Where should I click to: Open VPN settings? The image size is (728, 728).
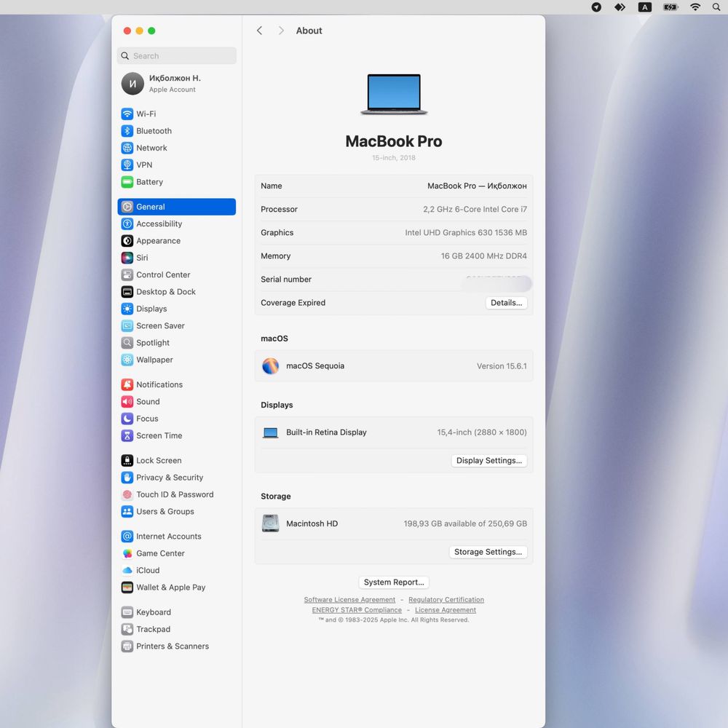(x=176, y=165)
